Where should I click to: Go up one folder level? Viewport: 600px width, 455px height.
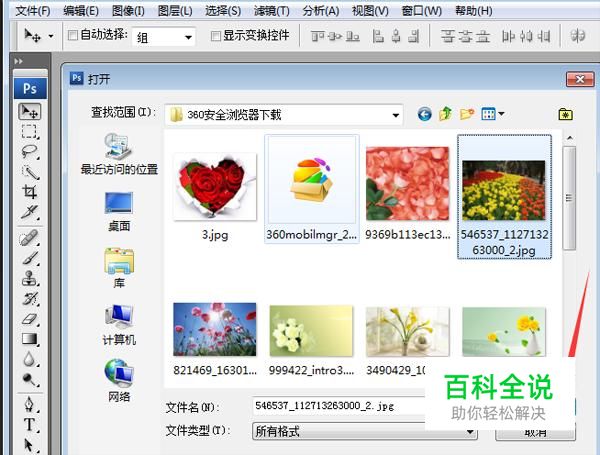445,114
